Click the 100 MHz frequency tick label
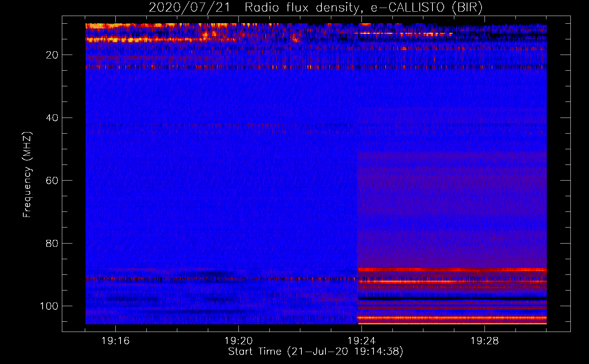589x364 pixels. point(49,306)
